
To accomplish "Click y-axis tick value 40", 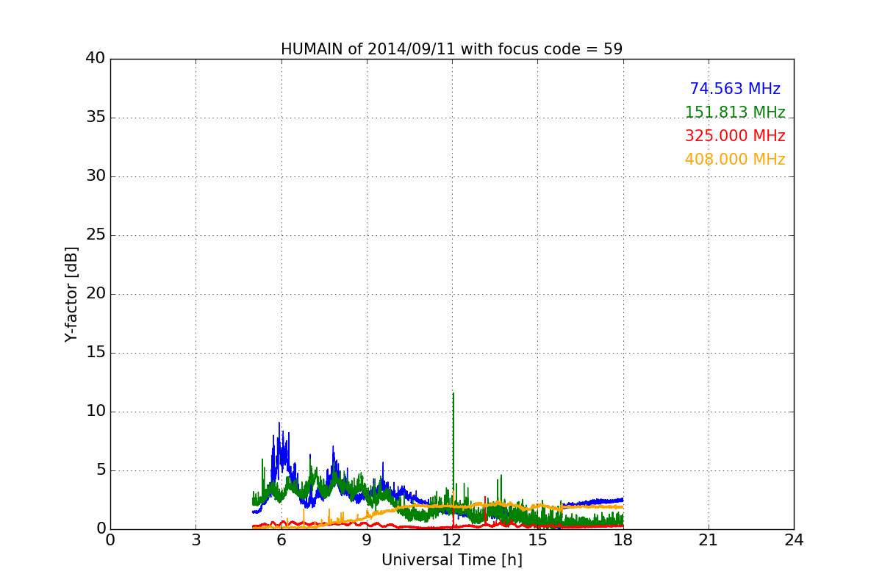I will click(x=96, y=59).
